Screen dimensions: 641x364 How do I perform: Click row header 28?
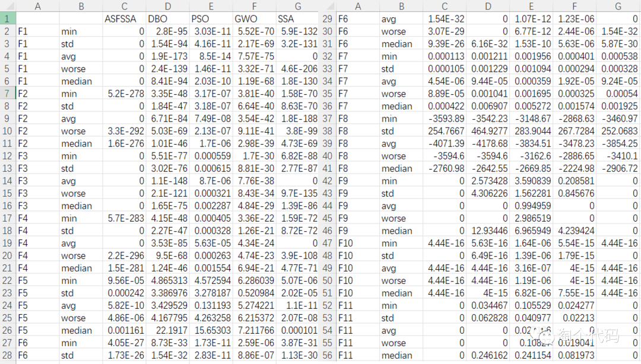coord(8,356)
